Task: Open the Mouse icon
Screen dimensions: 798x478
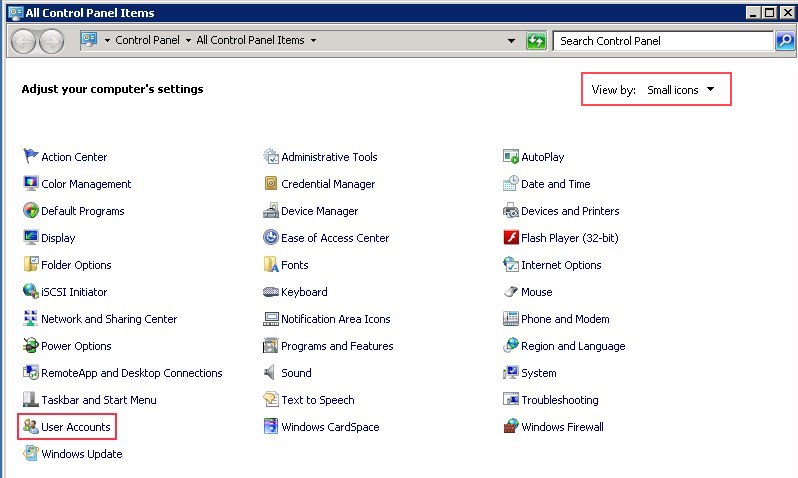Action: [x=510, y=291]
